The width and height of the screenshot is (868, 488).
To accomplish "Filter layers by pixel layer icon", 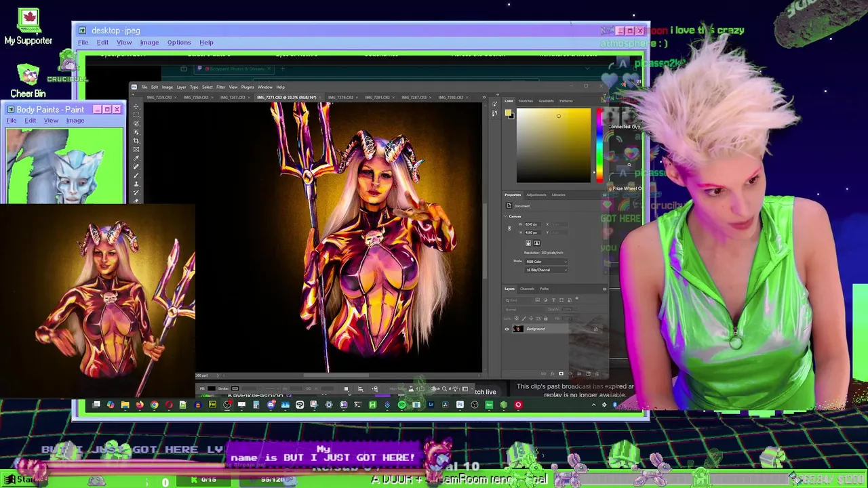I will [x=538, y=300].
